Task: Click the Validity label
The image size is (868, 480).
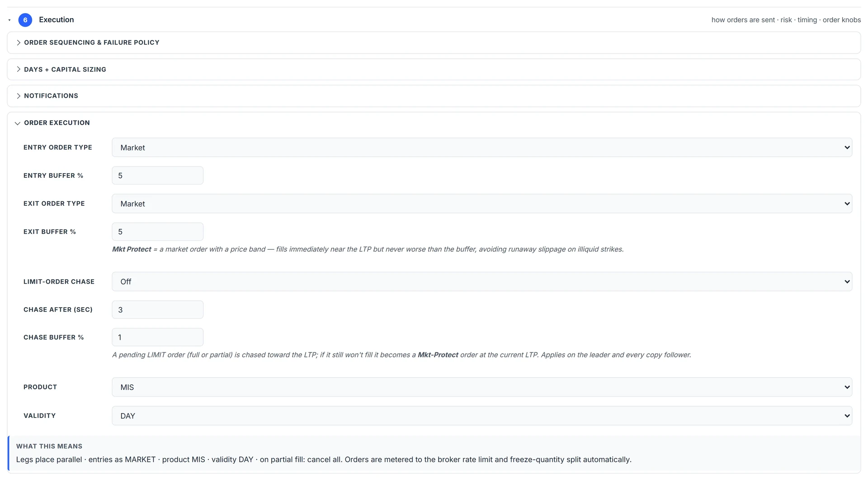Action: pyautogui.click(x=40, y=416)
